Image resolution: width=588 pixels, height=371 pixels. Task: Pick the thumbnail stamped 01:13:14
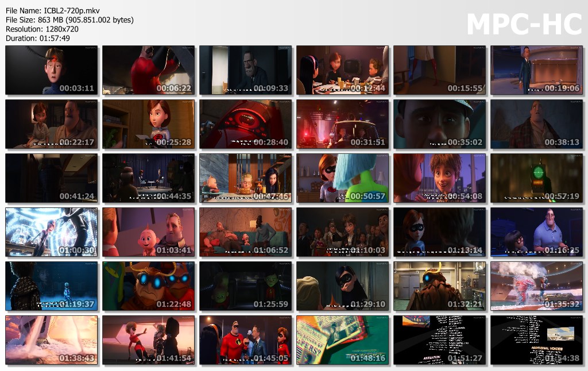coord(439,232)
